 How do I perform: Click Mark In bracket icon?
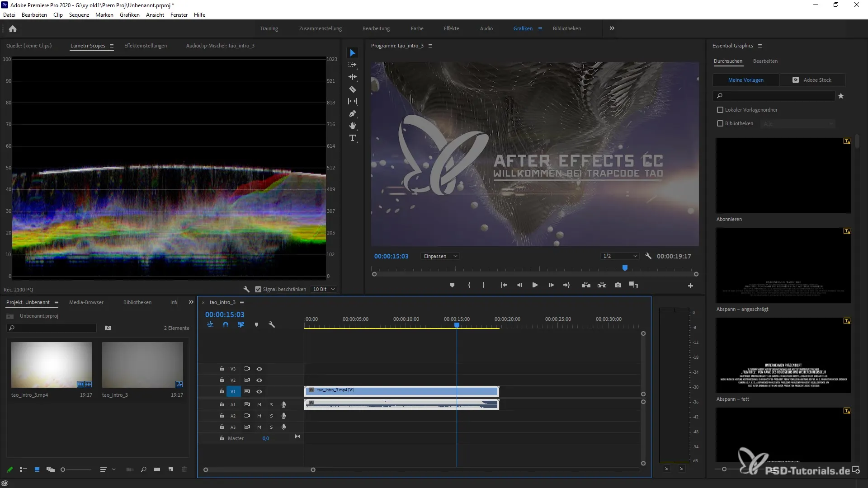[x=469, y=285]
